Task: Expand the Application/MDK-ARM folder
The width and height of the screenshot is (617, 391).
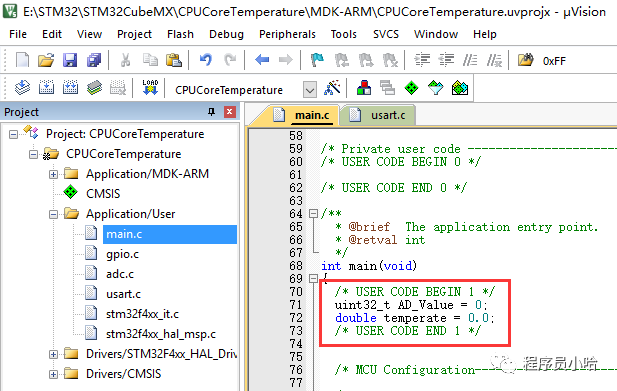Action: [x=53, y=174]
